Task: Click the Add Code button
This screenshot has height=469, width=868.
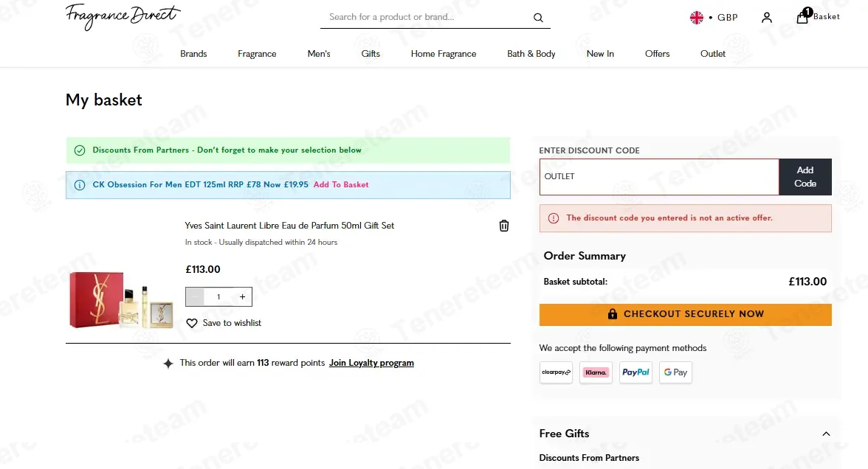Action: coord(805,177)
